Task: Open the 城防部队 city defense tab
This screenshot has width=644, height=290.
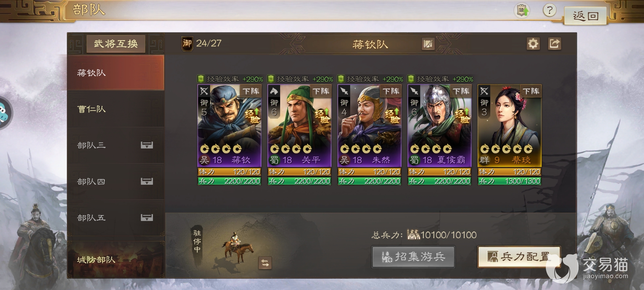Action: point(116,259)
